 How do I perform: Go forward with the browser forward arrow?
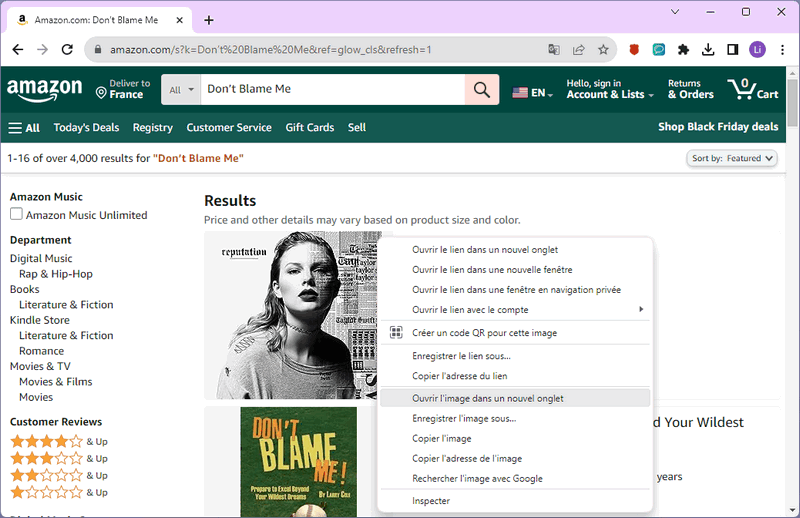pyautogui.click(x=43, y=50)
